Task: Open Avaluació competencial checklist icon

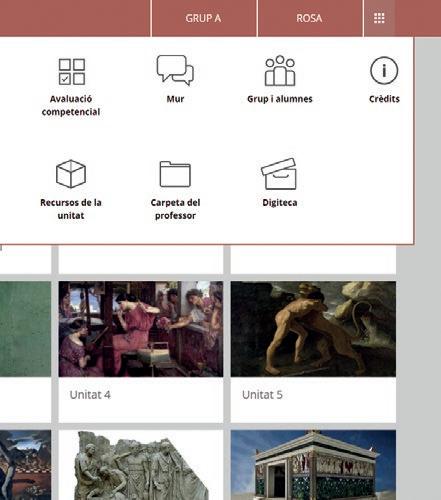Action: click(x=72, y=72)
